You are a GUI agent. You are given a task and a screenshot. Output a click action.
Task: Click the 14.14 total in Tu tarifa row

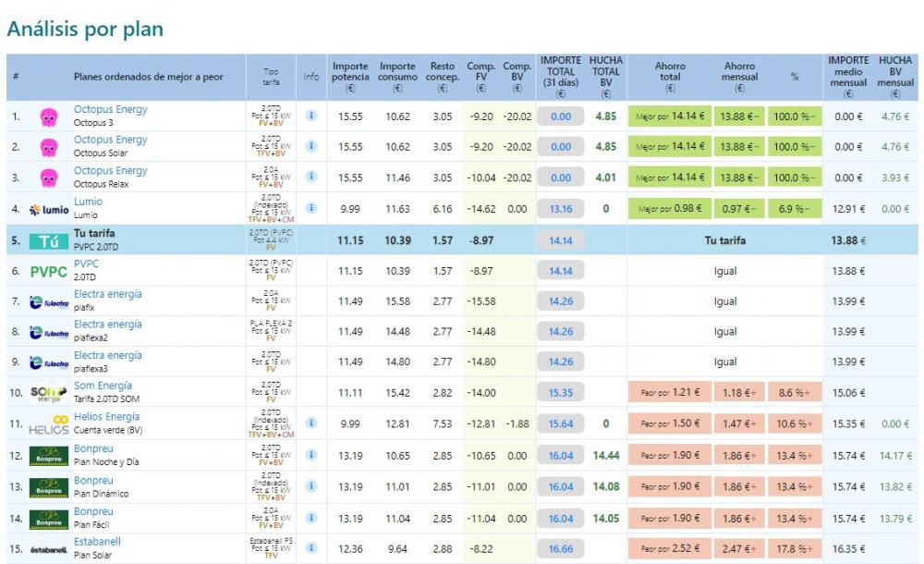[561, 240]
